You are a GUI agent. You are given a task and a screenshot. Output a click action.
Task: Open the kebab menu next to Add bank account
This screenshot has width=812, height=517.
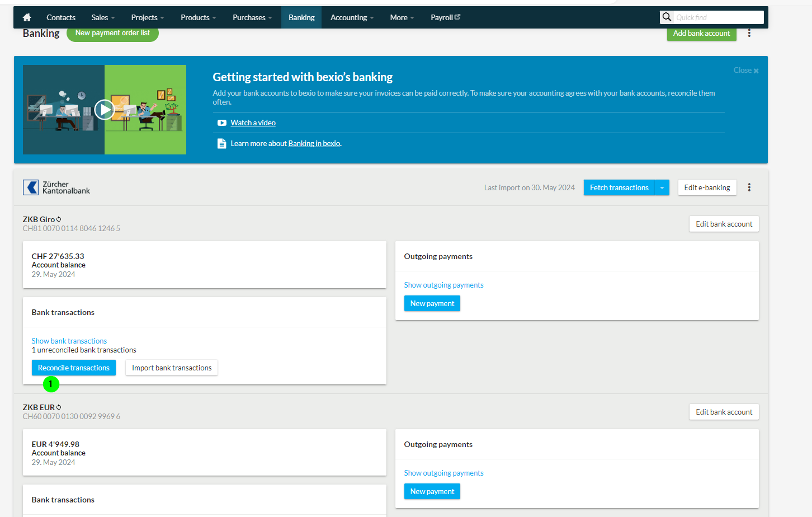pos(749,33)
